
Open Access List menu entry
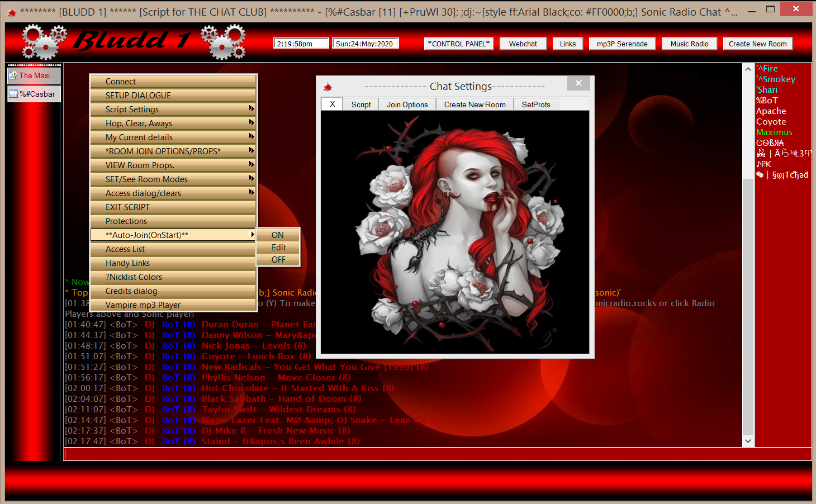pyautogui.click(x=173, y=249)
